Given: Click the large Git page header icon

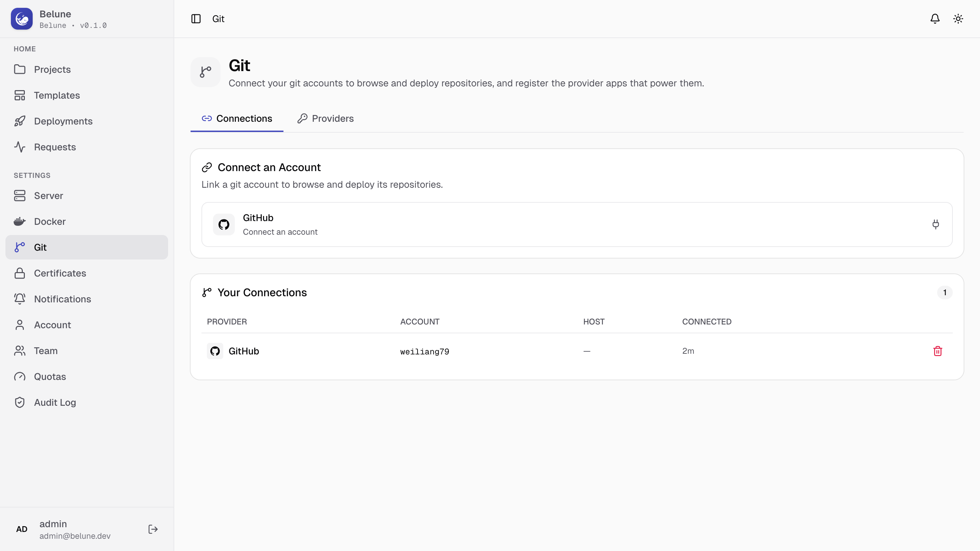Looking at the screenshot, I should click(206, 72).
